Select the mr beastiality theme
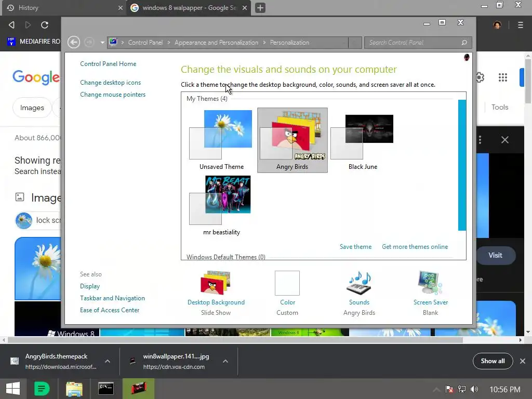 [221, 205]
